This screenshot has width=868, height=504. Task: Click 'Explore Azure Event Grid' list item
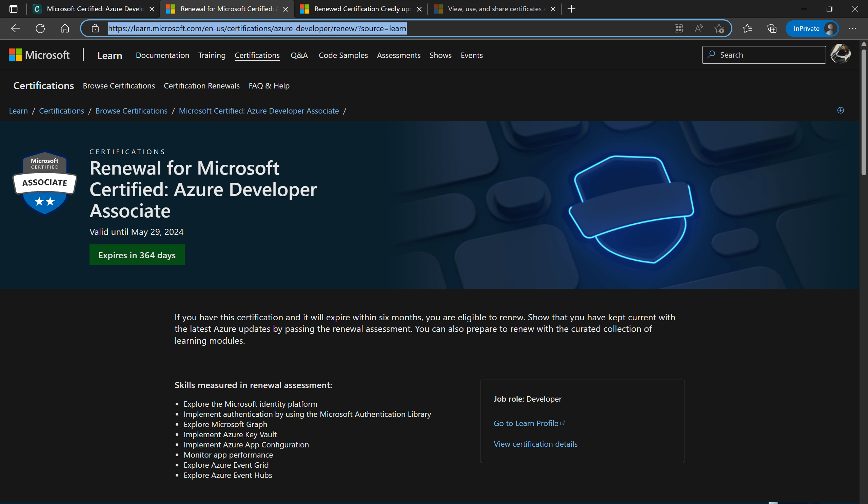[226, 465]
